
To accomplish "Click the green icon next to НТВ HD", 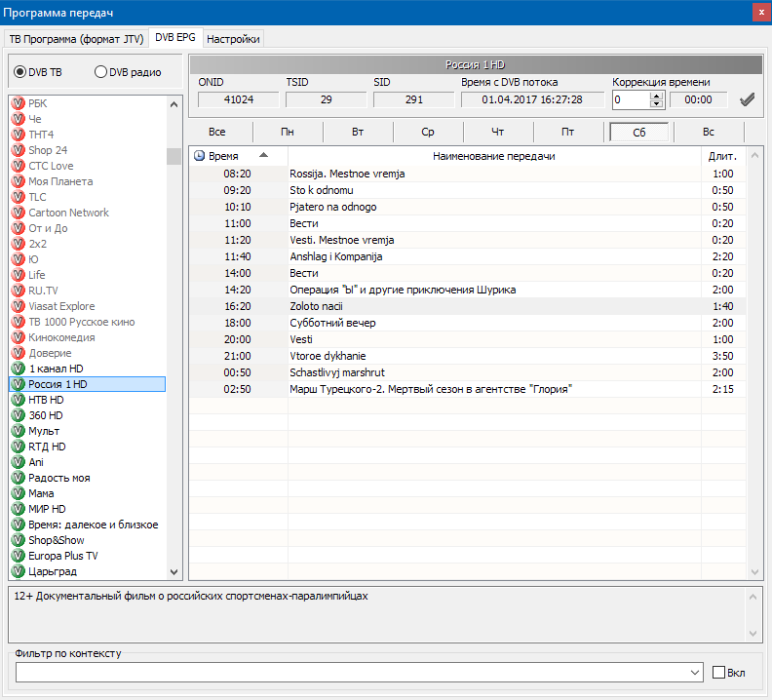I will point(18,400).
